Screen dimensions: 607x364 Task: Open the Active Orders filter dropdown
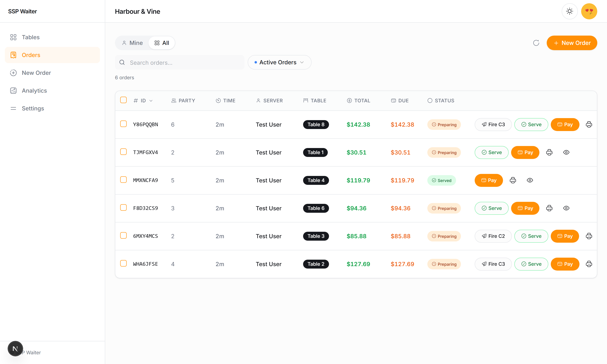pos(279,62)
